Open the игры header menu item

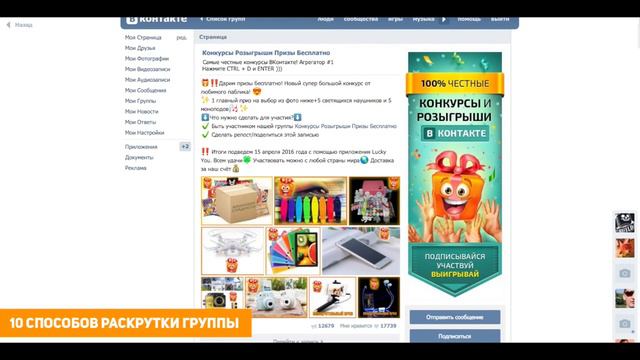(395, 19)
